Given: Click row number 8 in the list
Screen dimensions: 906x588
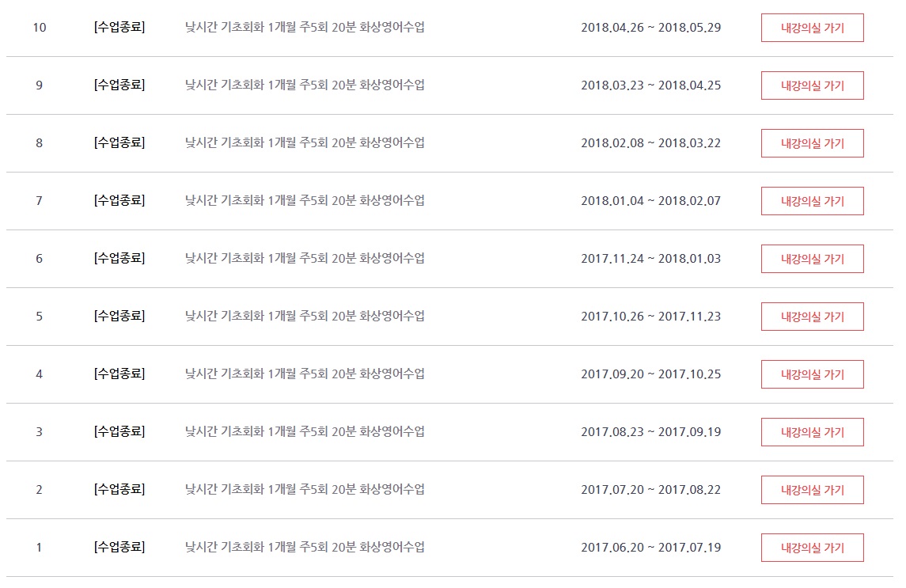Looking at the screenshot, I should [39, 143].
